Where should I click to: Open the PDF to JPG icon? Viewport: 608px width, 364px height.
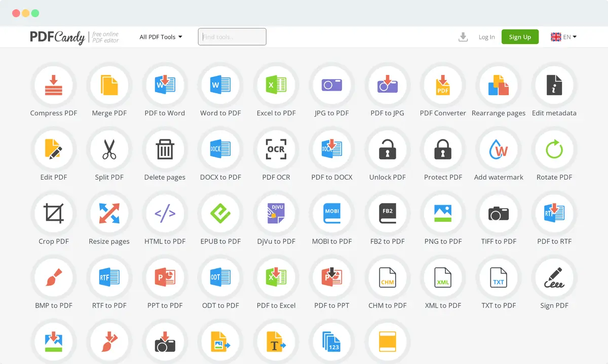click(388, 85)
